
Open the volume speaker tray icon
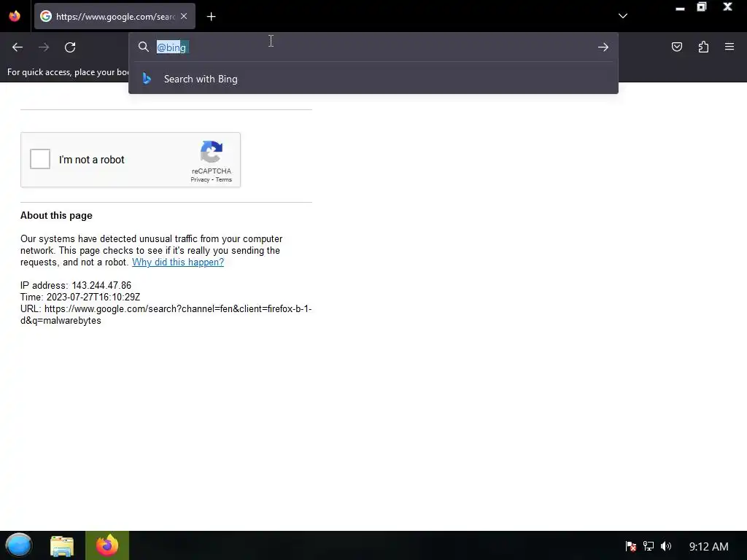pos(665,546)
